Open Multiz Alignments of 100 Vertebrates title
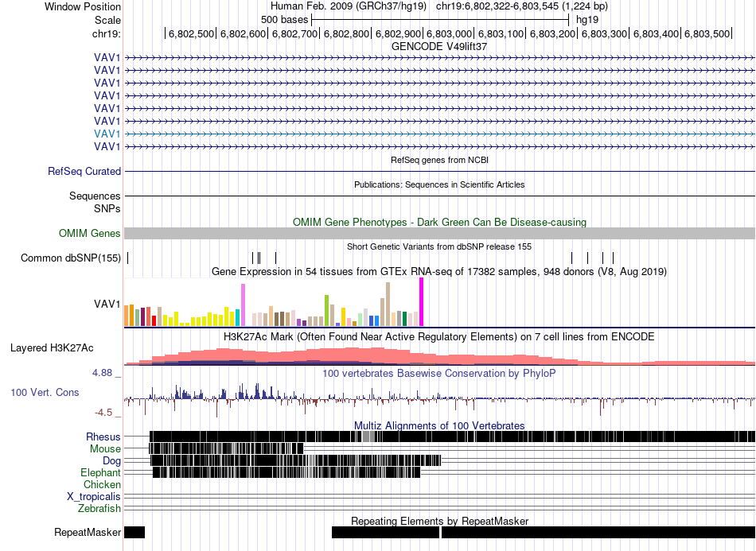The height and width of the screenshot is (551, 756). pyautogui.click(x=439, y=426)
